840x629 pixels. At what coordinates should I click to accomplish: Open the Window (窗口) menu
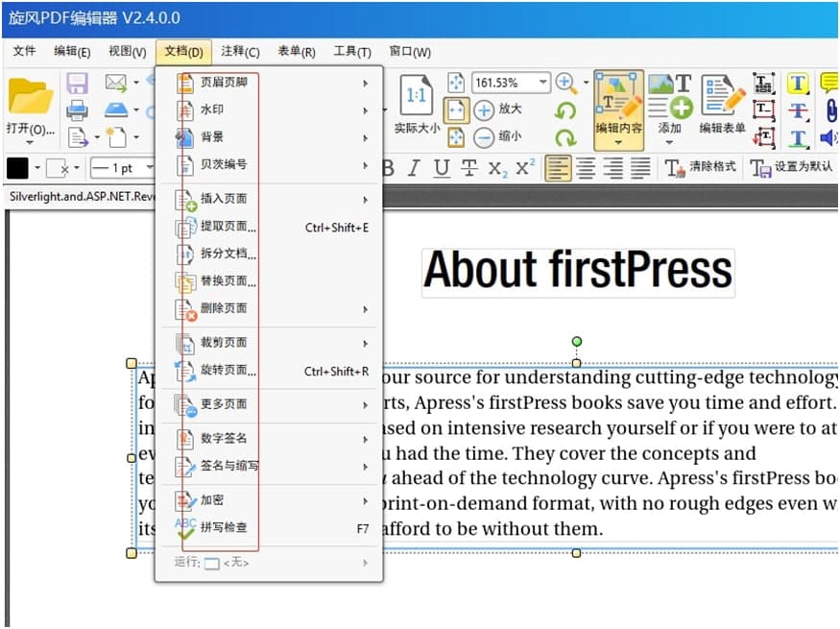pyautogui.click(x=410, y=52)
